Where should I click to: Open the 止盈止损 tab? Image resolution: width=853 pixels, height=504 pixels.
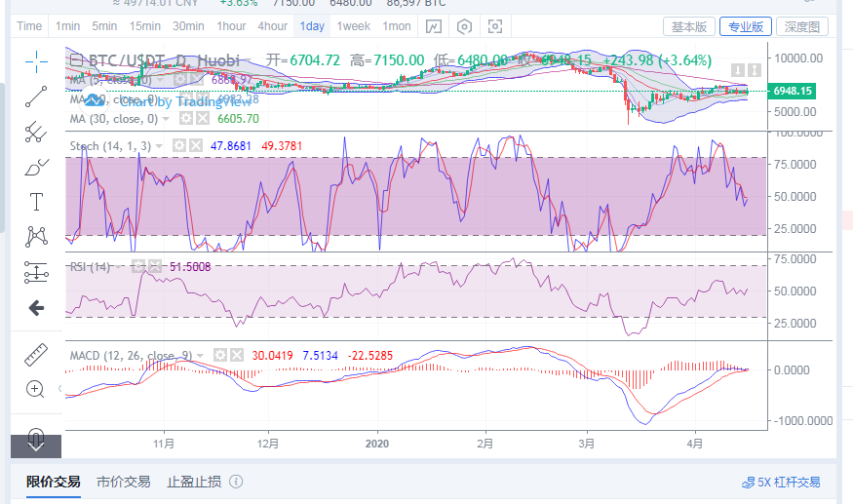(x=194, y=482)
